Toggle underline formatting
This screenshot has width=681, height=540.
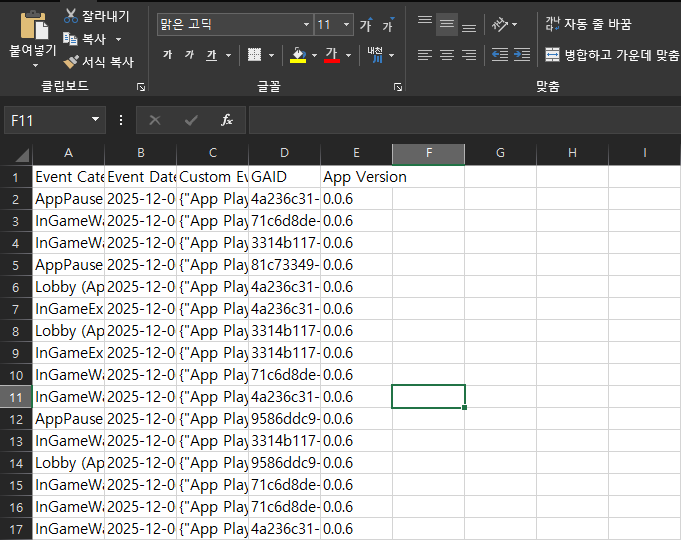pyautogui.click(x=212, y=55)
